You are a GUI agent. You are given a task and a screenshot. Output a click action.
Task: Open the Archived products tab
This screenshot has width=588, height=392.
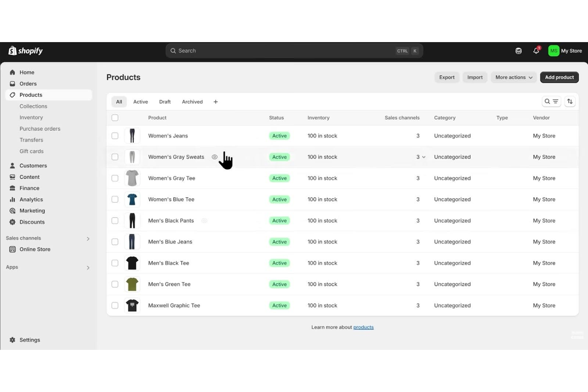192,101
